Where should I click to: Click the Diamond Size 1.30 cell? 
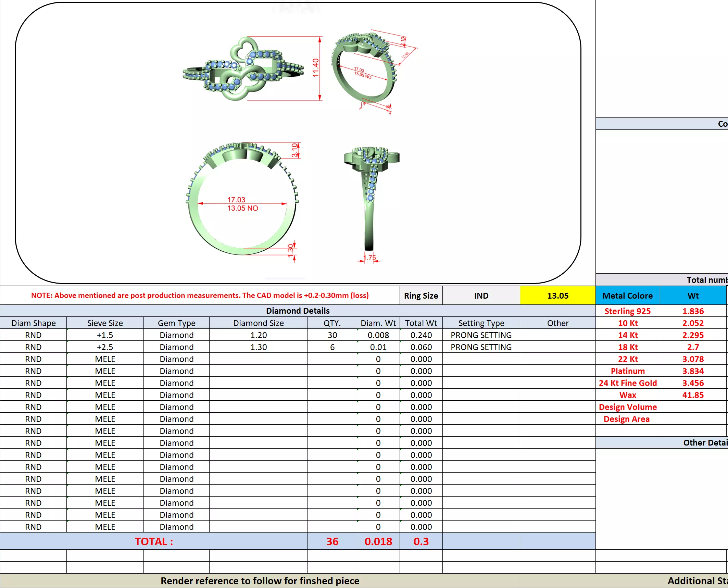coord(258,347)
